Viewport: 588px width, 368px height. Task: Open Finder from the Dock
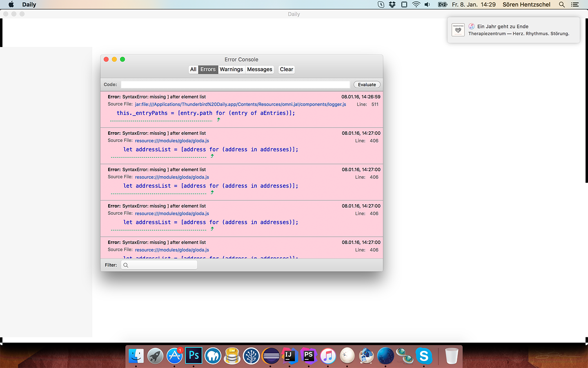coord(136,356)
